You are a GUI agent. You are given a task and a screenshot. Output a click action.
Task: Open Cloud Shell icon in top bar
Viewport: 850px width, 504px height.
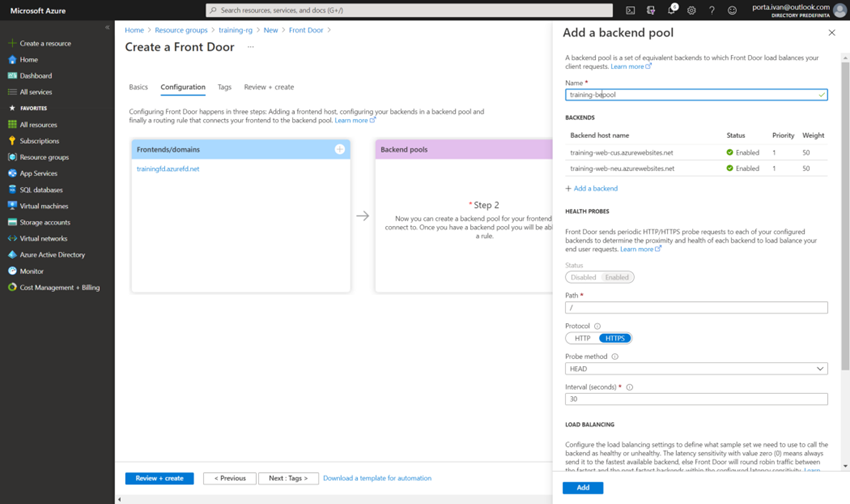[x=630, y=10]
